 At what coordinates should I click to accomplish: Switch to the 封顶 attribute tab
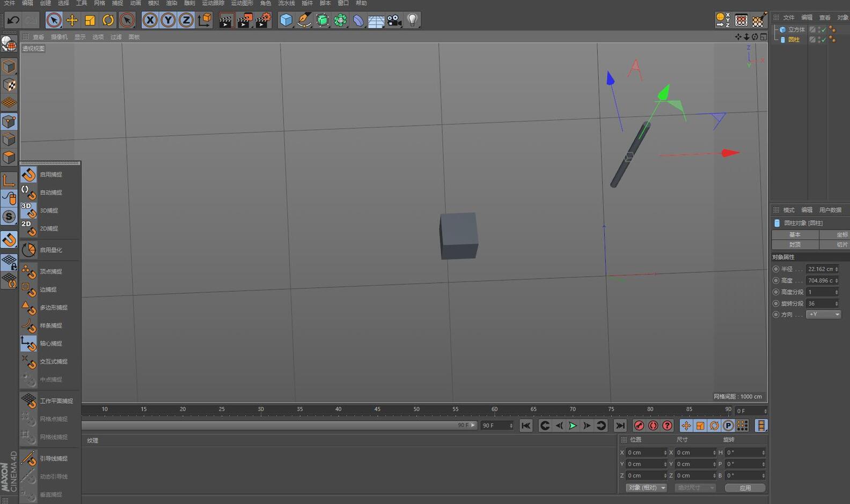pyautogui.click(x=795, y=244)
